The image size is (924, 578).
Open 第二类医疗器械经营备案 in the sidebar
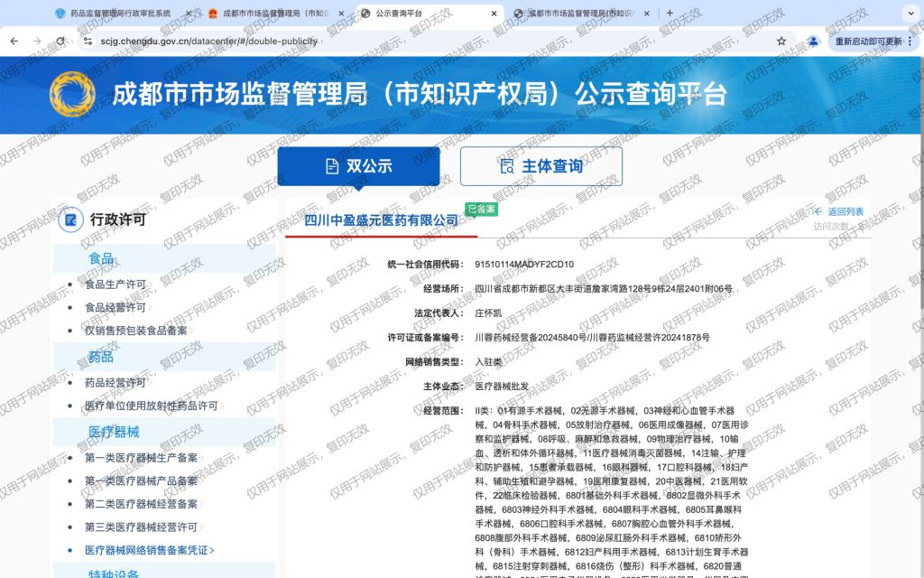141,504
